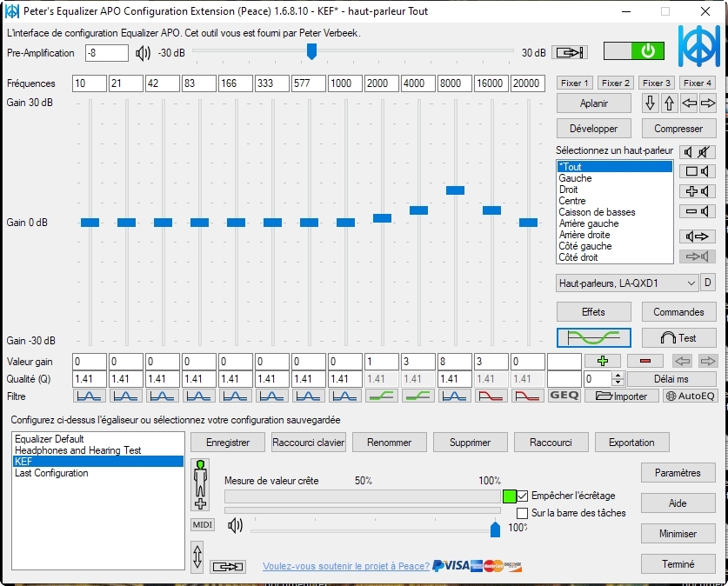Click the gain value field showing 8
The image size is (728, 586).
[x=455, y=362]
